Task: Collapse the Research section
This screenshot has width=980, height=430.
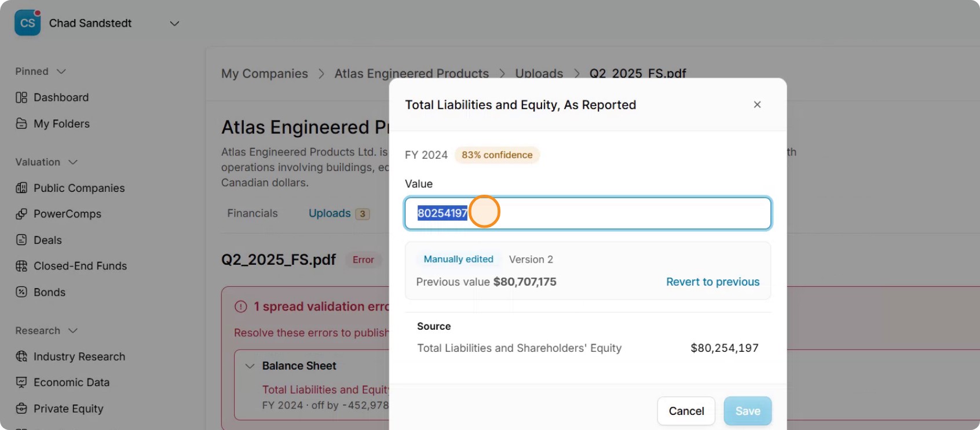Action: tap(73, 331)
